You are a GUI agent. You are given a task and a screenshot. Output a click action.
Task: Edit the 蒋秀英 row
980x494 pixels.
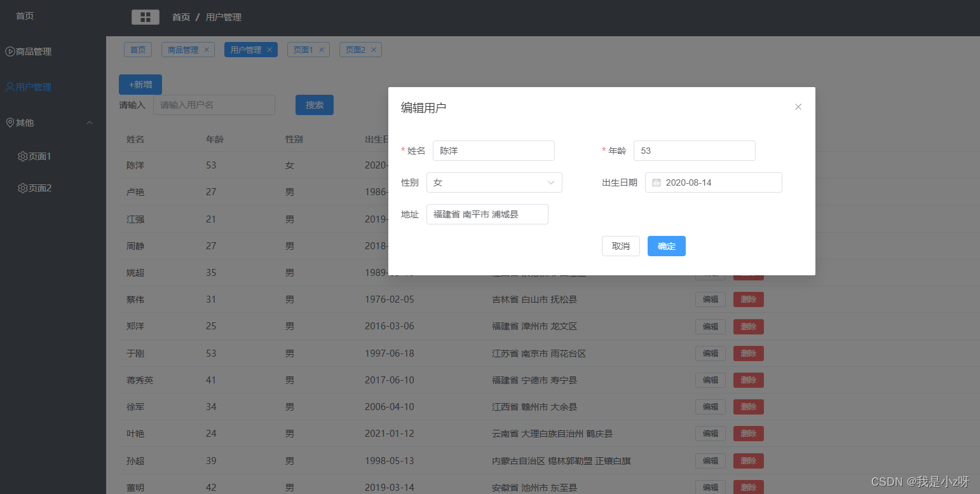[x=711, y=380]
